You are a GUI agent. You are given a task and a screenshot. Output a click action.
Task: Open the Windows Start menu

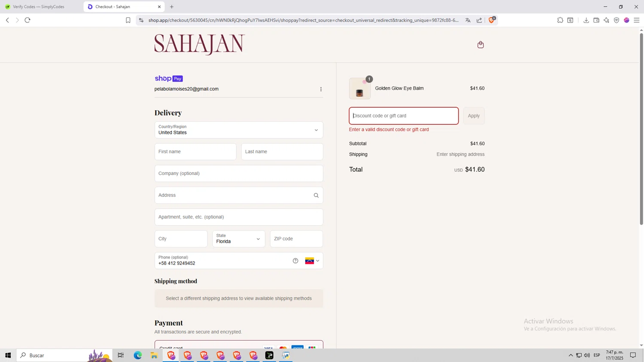(8, 355)
